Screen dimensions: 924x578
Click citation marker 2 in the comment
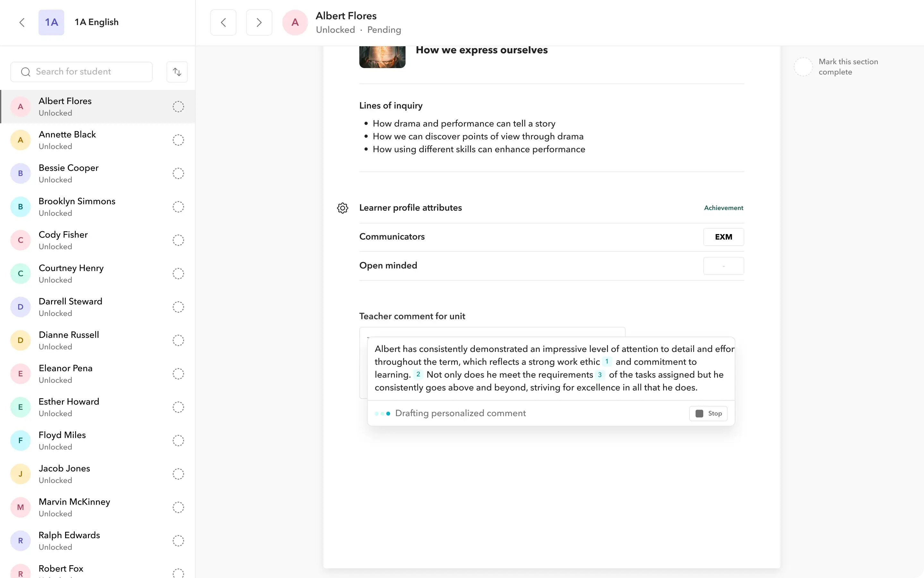(418, 375)
